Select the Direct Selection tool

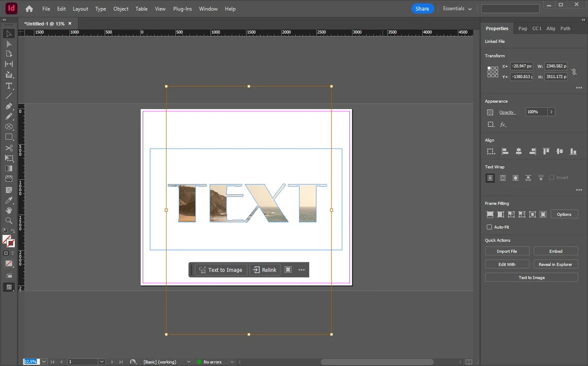9,44
